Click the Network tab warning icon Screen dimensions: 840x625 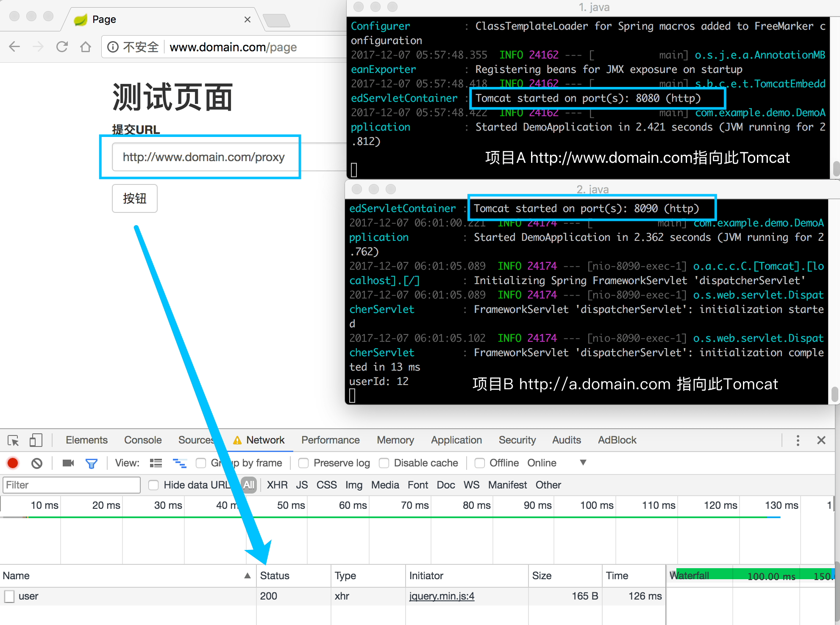point(237,441)
